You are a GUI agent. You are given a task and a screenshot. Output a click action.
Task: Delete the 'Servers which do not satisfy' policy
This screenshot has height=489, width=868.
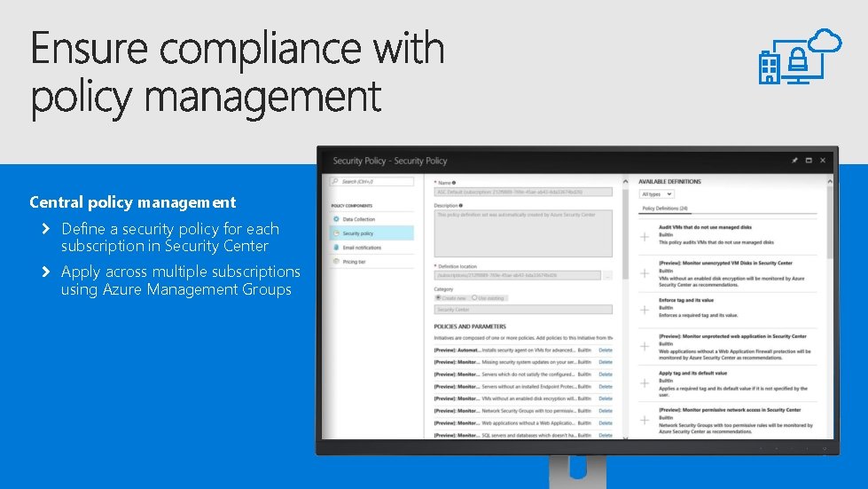tap(606, 375)
